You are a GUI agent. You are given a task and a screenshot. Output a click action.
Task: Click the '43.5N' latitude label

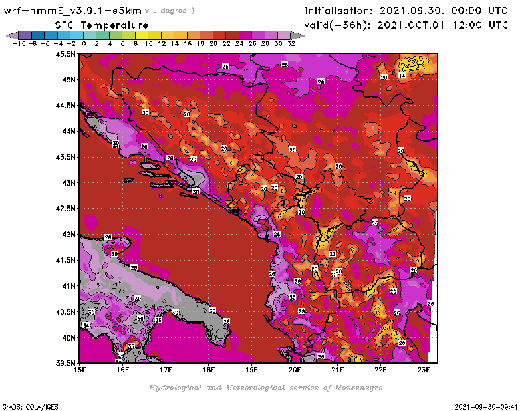point(65,157)
